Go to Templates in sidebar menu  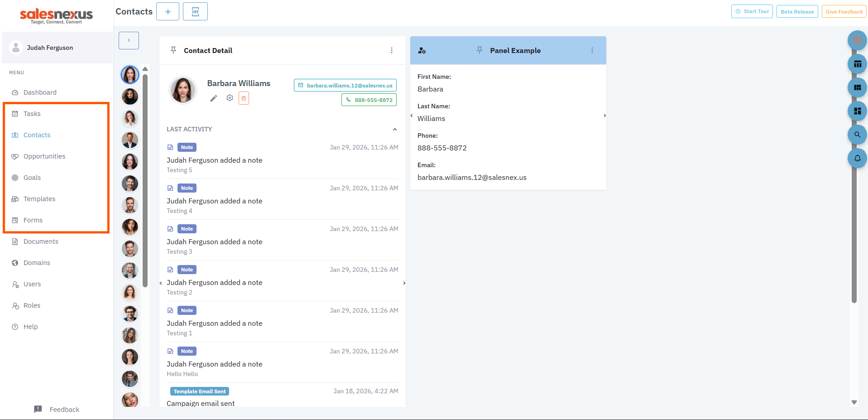[39, 199]
